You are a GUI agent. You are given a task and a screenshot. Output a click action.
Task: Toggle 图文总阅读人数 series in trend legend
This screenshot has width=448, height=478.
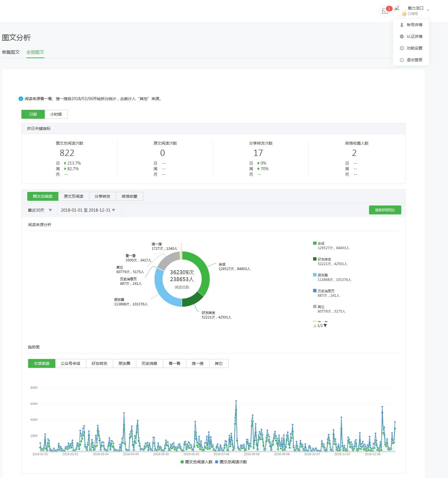[x=196, y=462]
